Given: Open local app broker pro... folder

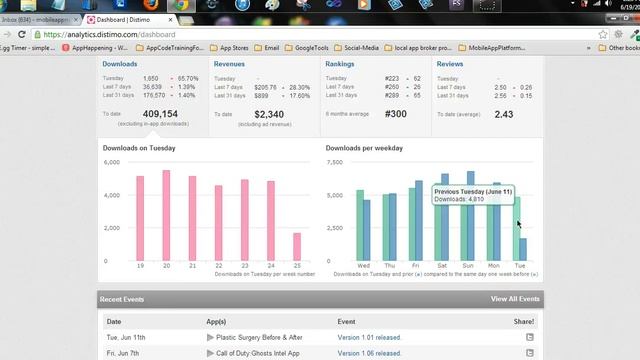Looking at the screenshot, I should (418, 48).
